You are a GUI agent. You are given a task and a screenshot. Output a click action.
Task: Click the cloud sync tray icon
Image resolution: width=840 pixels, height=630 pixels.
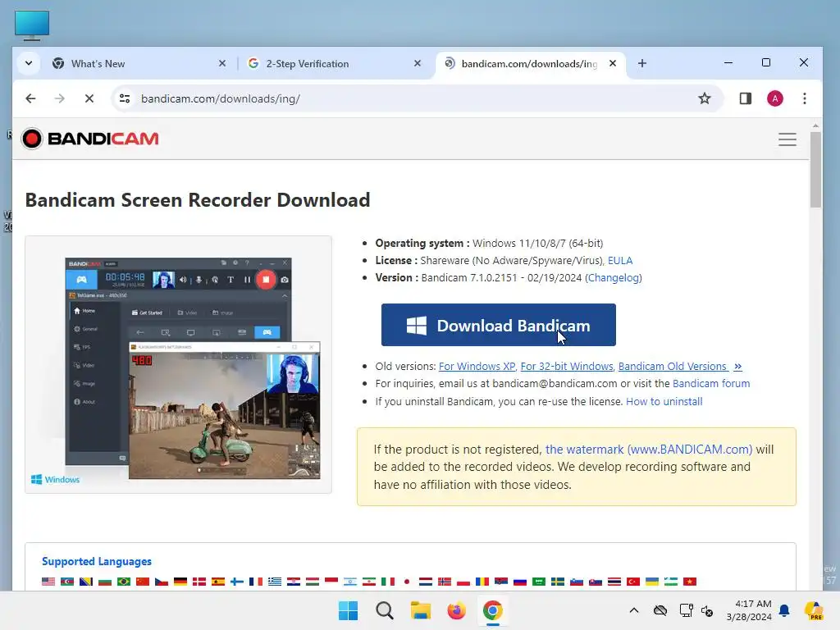pos(660,610)
